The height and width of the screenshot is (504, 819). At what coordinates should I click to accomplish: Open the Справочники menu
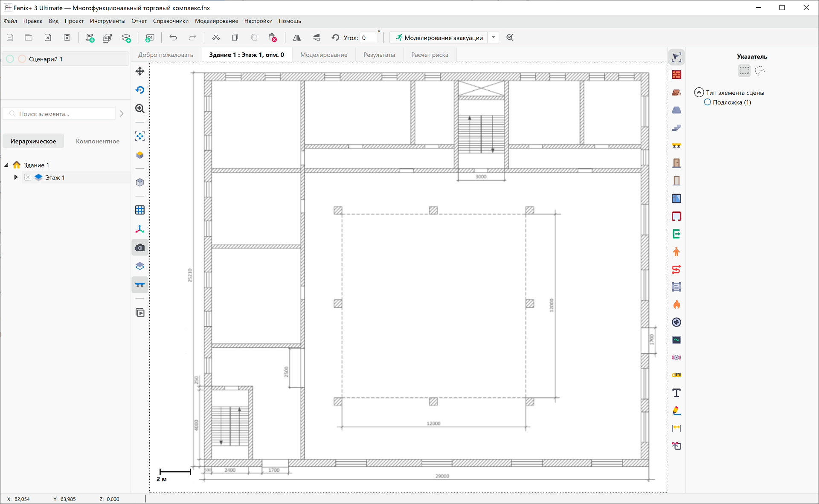171,21
